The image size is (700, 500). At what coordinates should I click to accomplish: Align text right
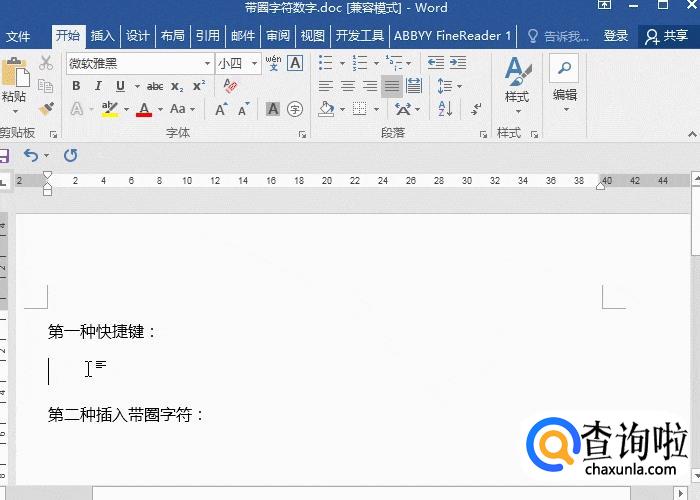370,86
